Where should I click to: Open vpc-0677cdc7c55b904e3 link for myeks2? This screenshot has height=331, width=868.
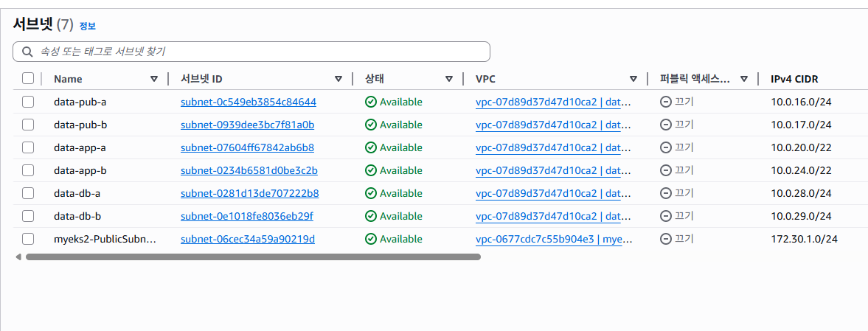pyautogui.click(x=554, y=239)
